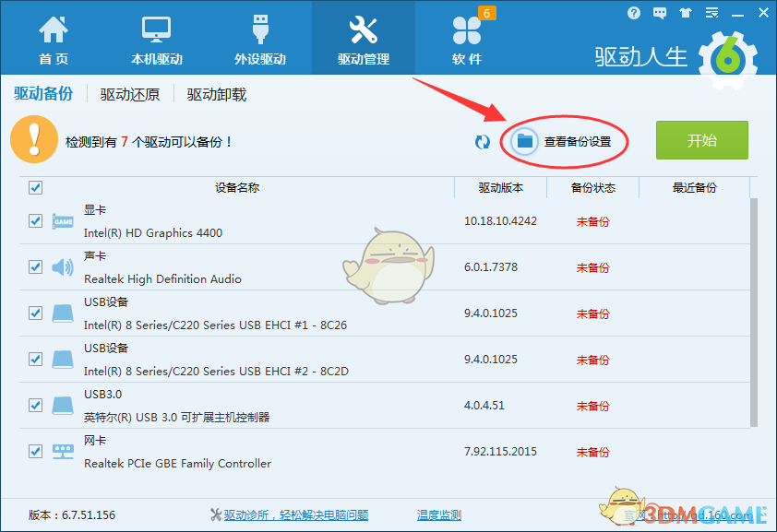Click the USB3.0 device icon
Image resolution: width=777 pixels, height=532 pixels.
(63, 406)
